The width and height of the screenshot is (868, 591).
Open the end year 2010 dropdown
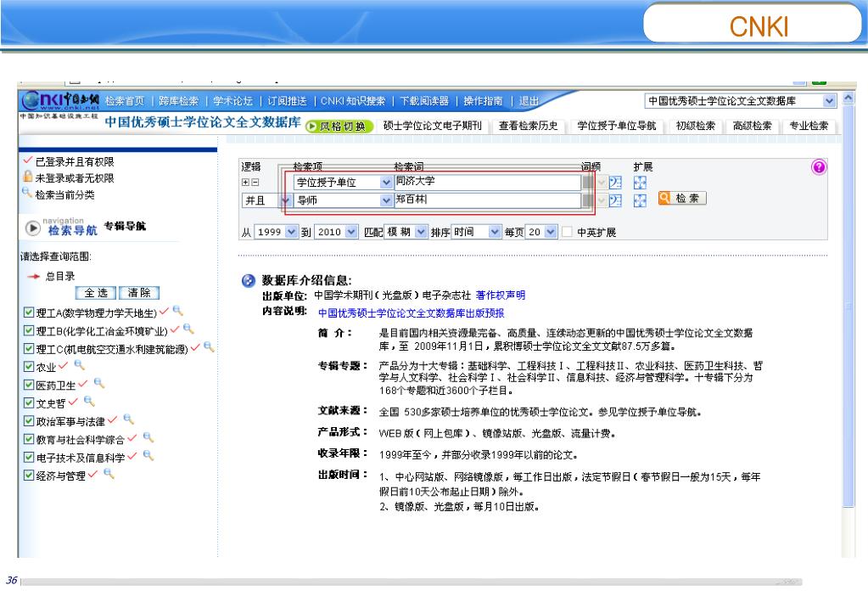coord(351,232)
